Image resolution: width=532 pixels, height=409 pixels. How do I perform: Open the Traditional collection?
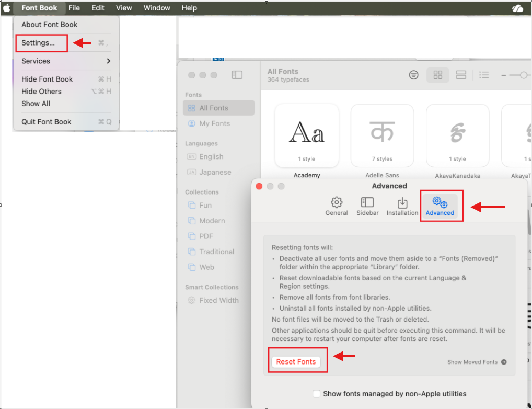pos(218,252)
